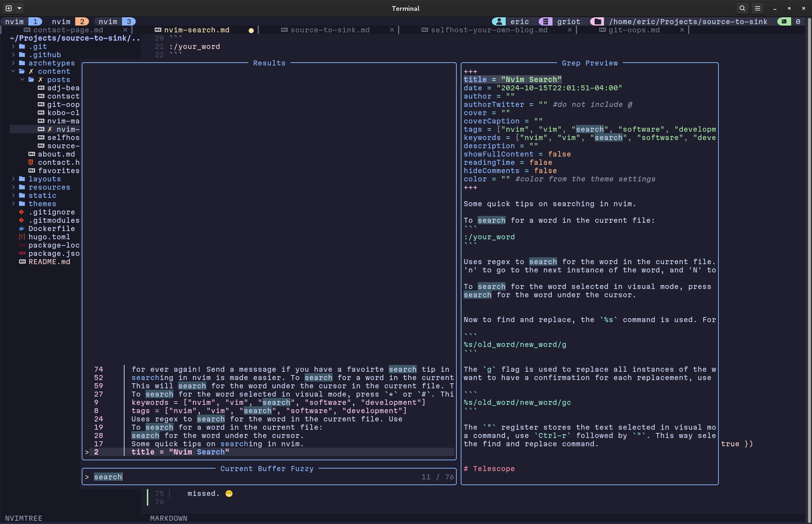
Task: Collapse the posts folder
Action: tap(23, 80)
